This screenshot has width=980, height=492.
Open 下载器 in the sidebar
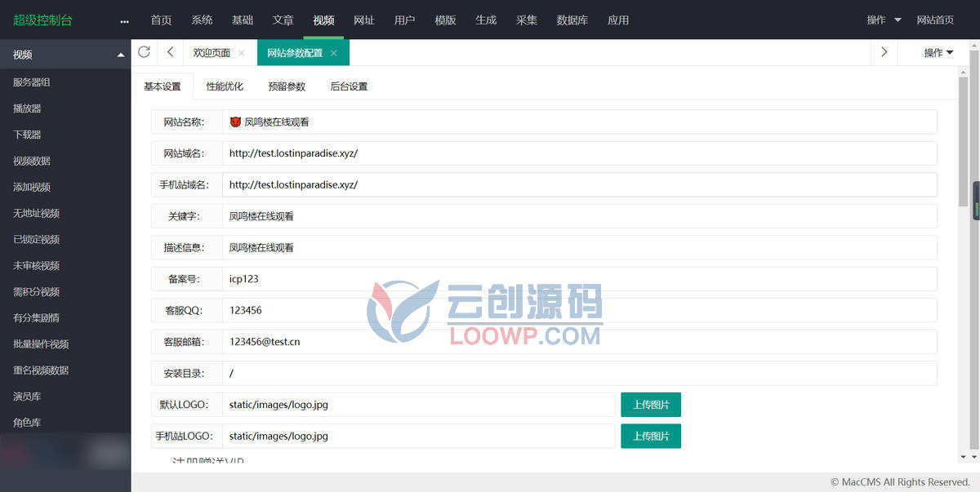27,135
